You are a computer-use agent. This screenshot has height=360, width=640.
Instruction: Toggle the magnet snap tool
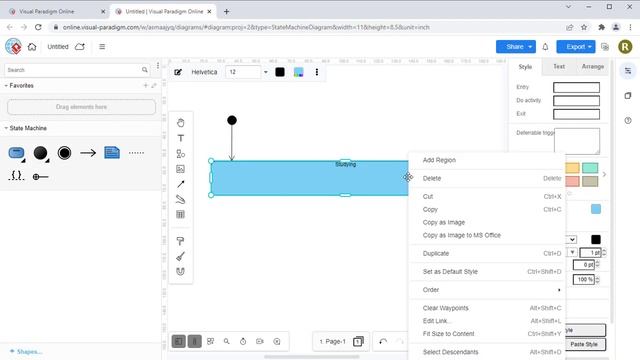click(180, 271)
